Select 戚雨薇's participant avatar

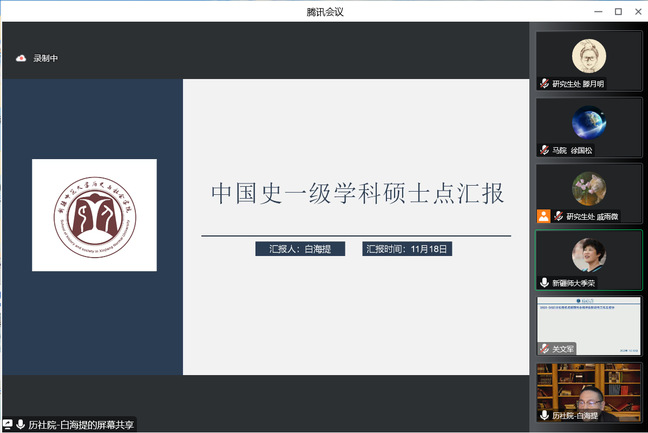pyautogui.click(x=589, y=188)
